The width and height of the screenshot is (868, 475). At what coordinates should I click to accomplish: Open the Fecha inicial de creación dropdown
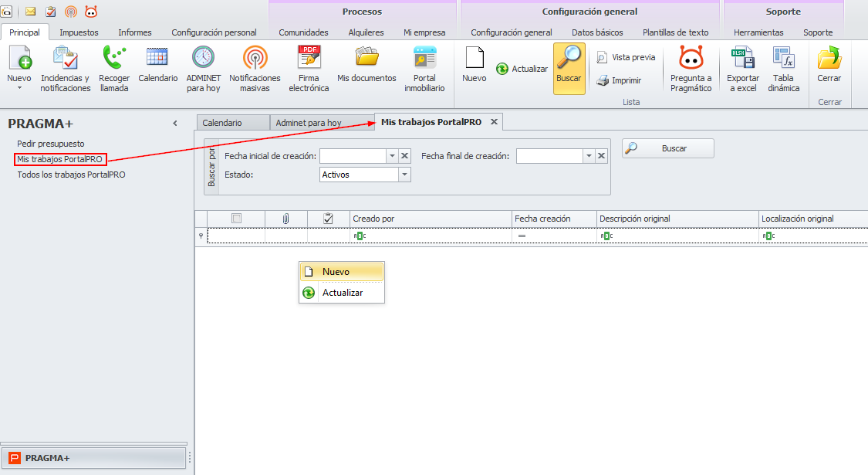pos(392,156)
